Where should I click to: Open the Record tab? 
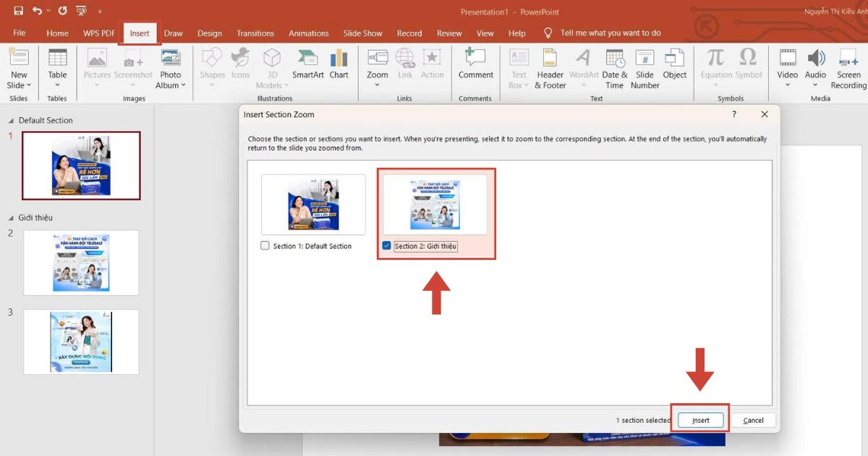click(409, 33)
